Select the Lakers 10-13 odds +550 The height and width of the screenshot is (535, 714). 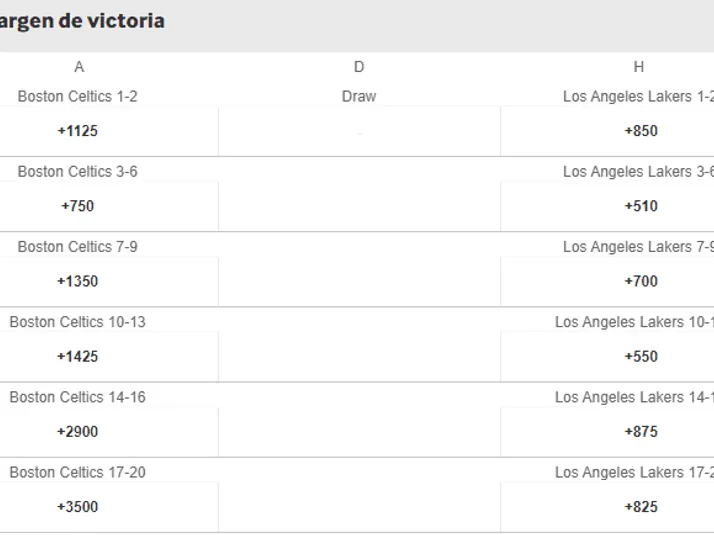tap(641, 356)
